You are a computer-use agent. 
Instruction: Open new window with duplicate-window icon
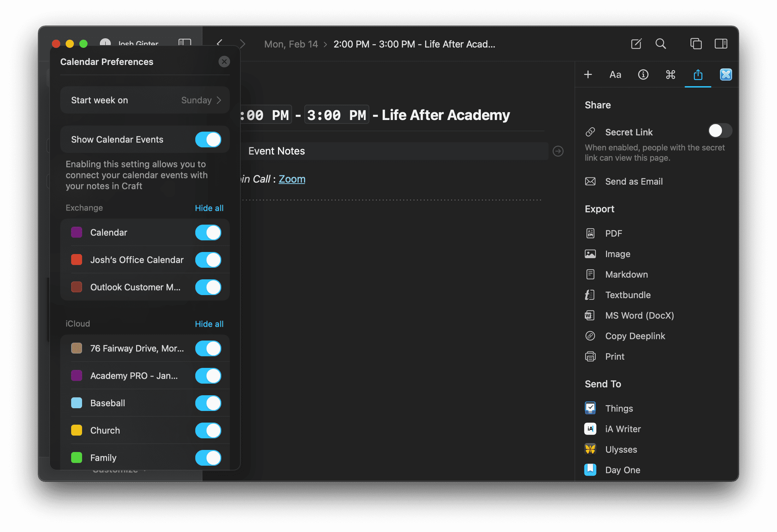(696, 44)
